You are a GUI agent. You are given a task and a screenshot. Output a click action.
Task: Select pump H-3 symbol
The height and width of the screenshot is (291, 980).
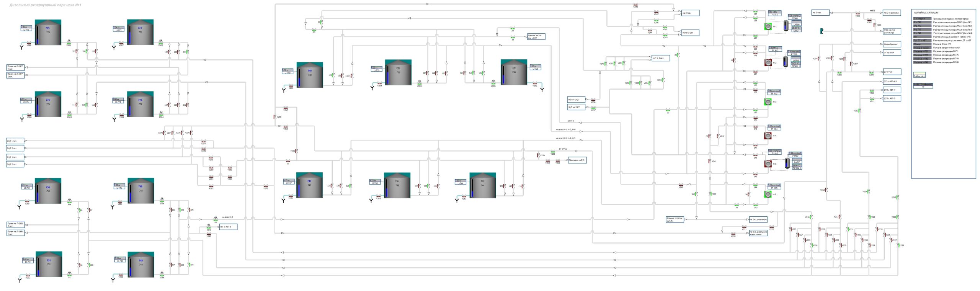coord(768,102)
